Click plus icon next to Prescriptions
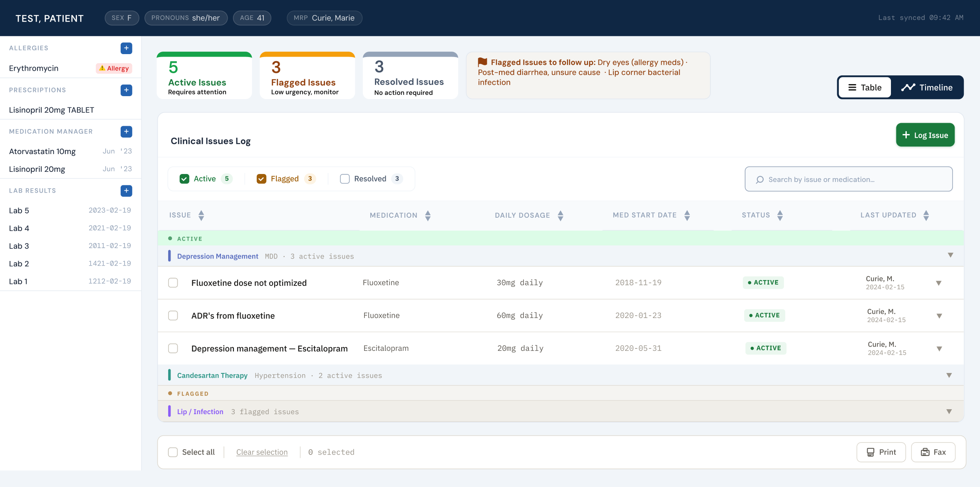 coord(126,90)
